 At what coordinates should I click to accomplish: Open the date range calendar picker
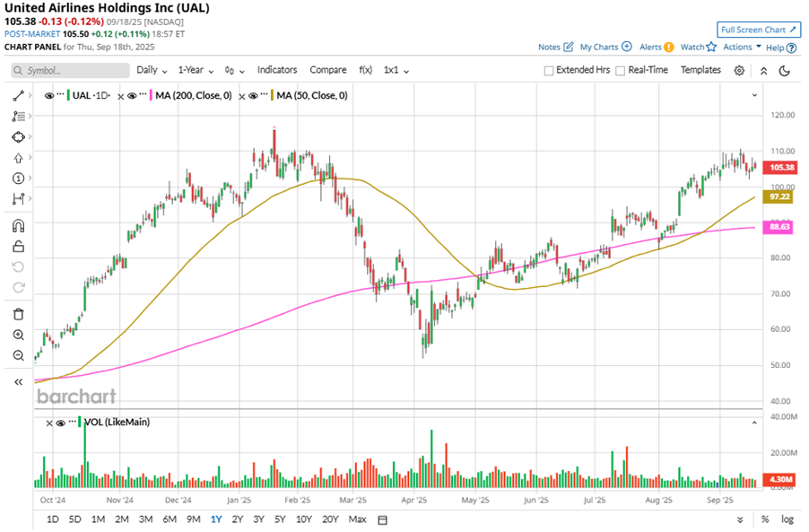(382, 519)
